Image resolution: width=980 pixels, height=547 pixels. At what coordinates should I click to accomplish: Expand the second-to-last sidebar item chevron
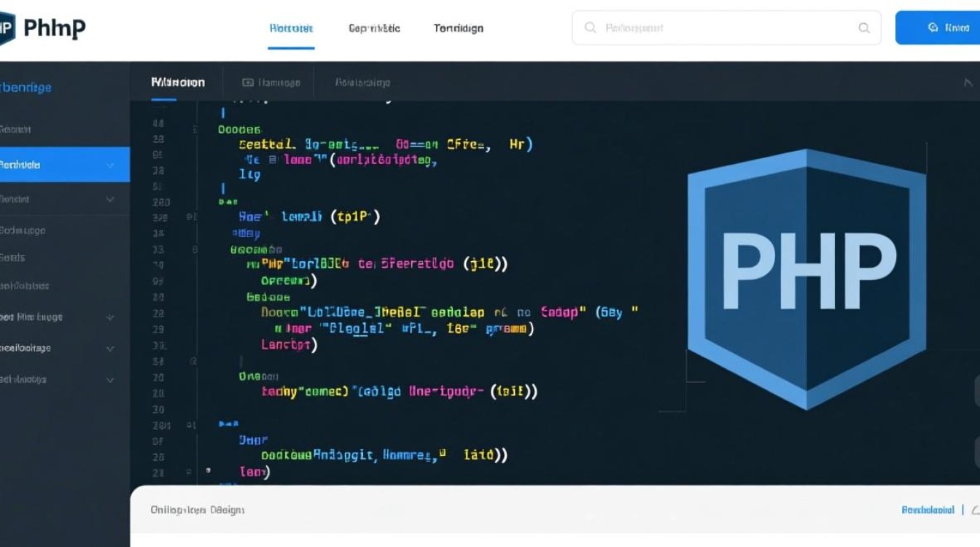coord(110,349)
